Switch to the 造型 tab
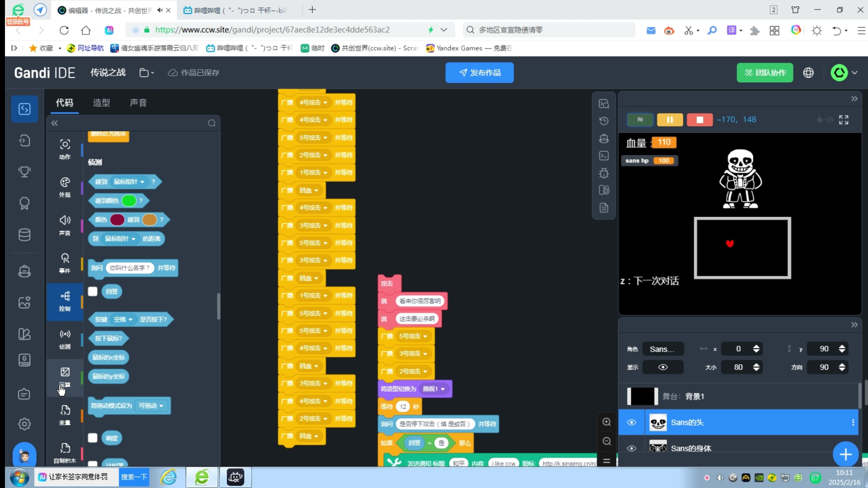This screenshot has height=488, width=868. (x=101, y=103)
